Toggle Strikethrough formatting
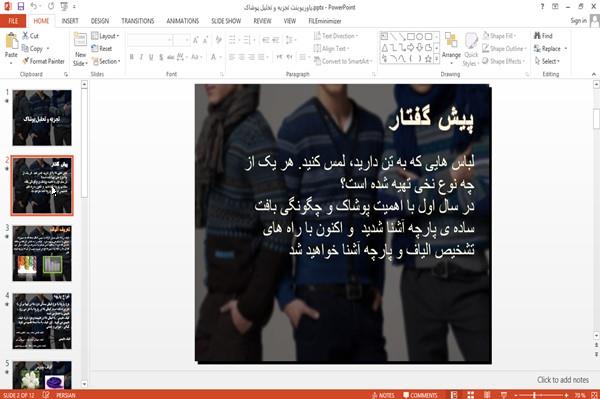Screen dimensions: 600x399 click(170, 57)
